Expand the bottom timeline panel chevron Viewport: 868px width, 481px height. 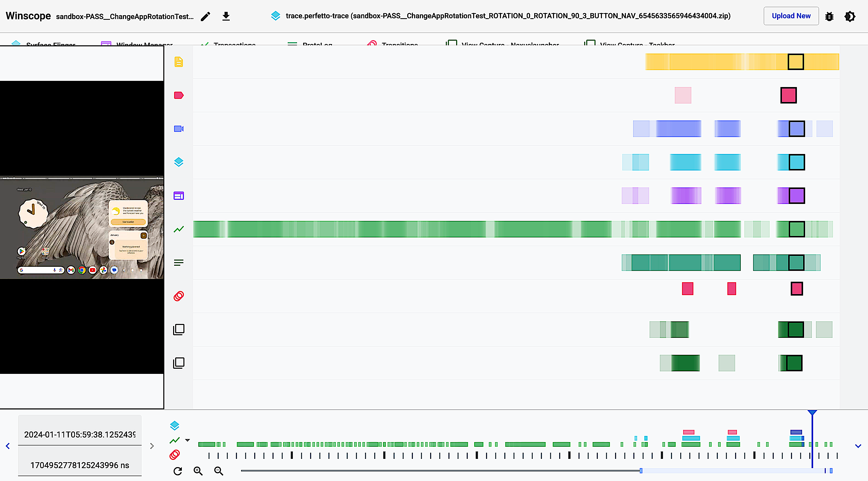coord(858,445)
